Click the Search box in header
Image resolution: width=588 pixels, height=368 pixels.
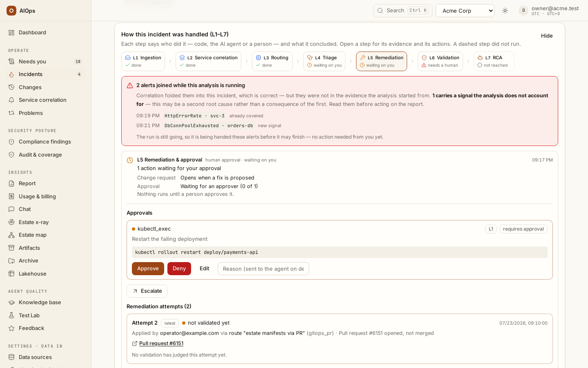coord(403,11)
